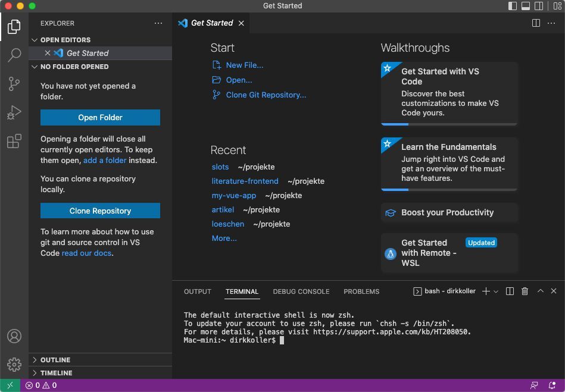
Task: Toggle the primary sidebar layout button
Action: click(513, 6)
